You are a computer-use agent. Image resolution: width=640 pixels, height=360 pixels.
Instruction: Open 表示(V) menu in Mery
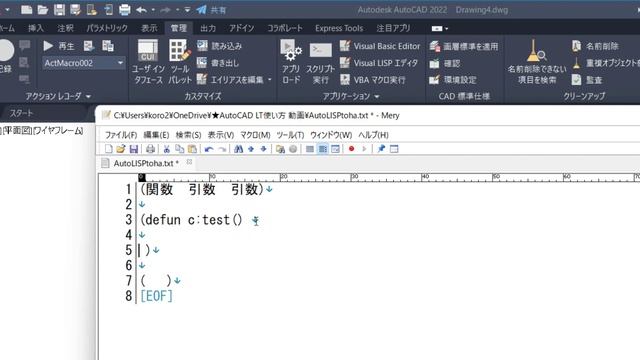(221, 135)
